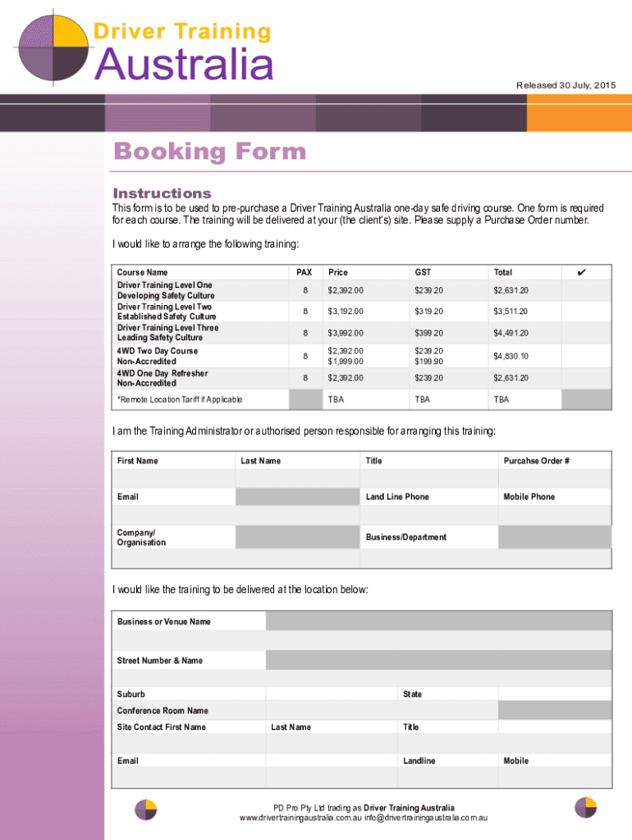Click the circular logo at footer right
Image resolution: width=632 pixels, height=840 pixels.
585,807
